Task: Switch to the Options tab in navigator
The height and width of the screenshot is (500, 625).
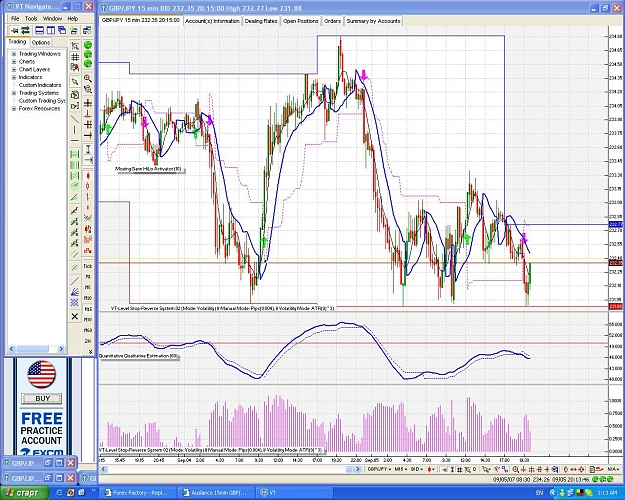Action: pyautogui.click(x=41, y=42)
